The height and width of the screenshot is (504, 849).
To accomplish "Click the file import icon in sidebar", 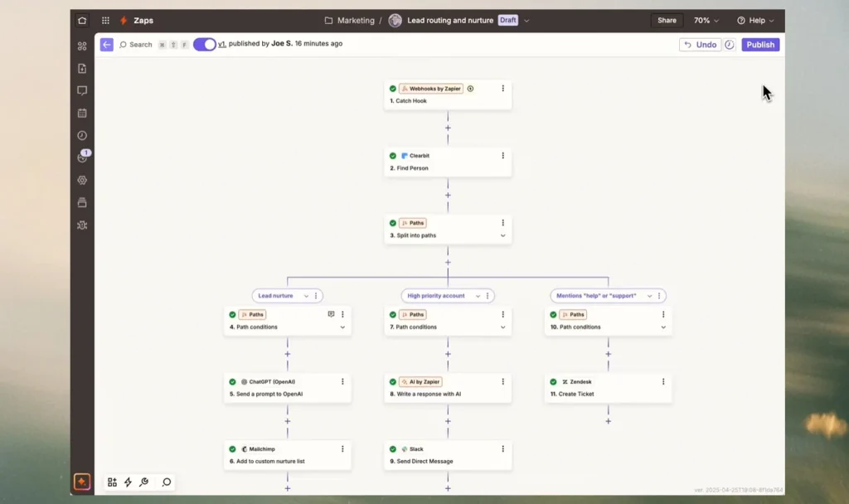I will pos(82,69).
